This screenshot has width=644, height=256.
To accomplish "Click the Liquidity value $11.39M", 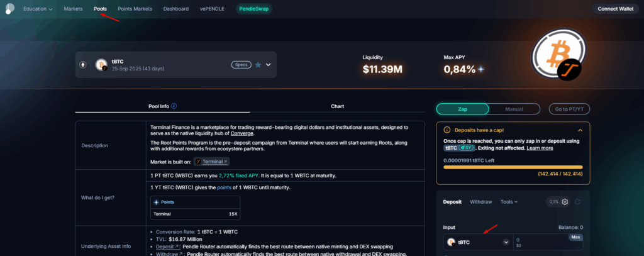I will (x=382, y=69).
